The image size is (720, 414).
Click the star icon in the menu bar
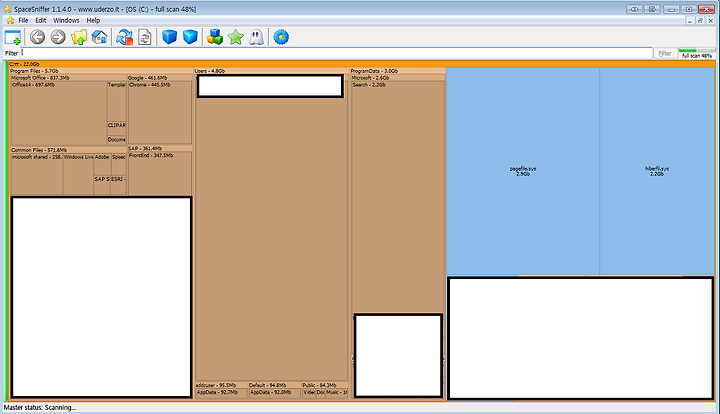click(10, 21)
